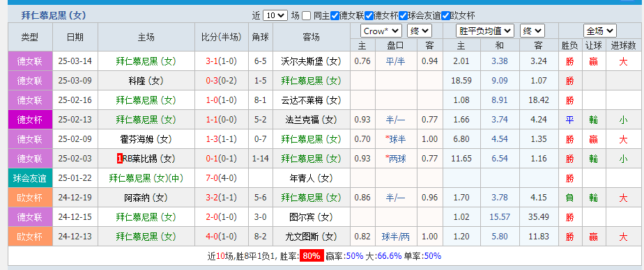Click the red 80% win rate badge
644x270 pixels.
pyautogui.click(x=312, y=256)
